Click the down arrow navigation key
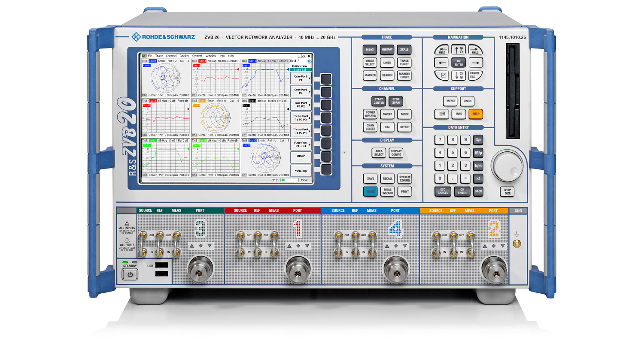Screen dimensions: 644x343 click(x=459, y=75)
